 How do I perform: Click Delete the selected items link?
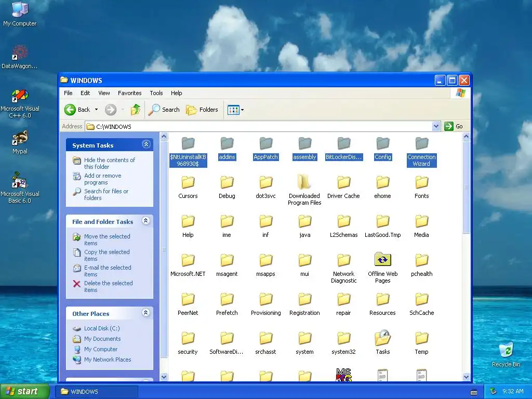click(x=108, y=286)
